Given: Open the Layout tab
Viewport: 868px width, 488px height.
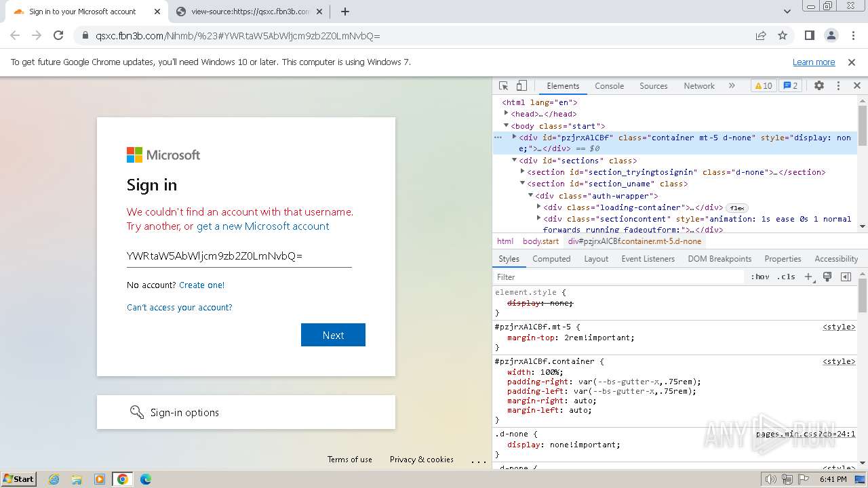Looking at the screenshot, I should tap(596, 259).
